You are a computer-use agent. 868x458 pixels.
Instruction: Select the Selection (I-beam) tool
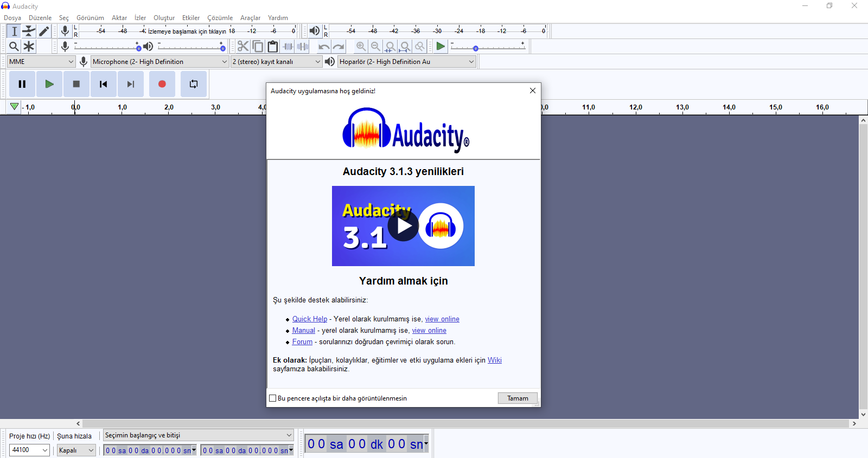[15, 31]
